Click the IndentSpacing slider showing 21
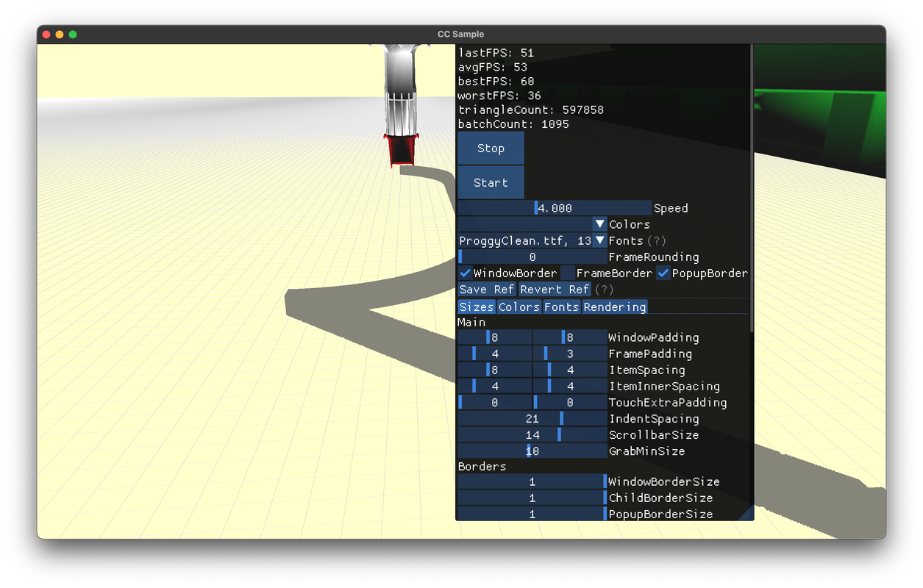The height and width of the screenshot is (588, 923). 532,418
